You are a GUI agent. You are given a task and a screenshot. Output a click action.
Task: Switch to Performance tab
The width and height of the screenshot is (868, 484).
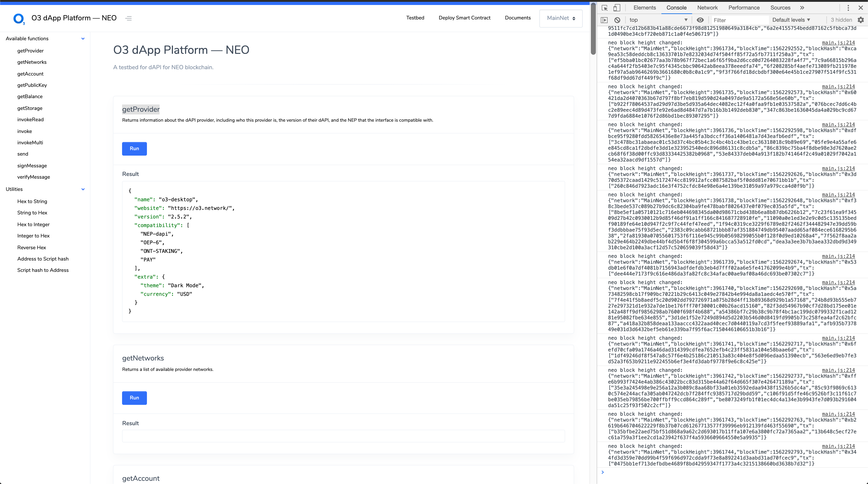(744, 8)
